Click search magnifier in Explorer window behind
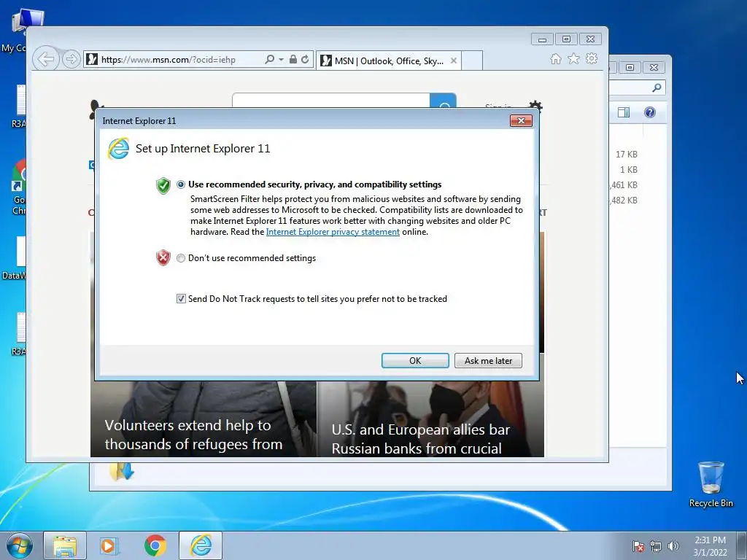This screenshot has width=747, height=560. [657, 87]
